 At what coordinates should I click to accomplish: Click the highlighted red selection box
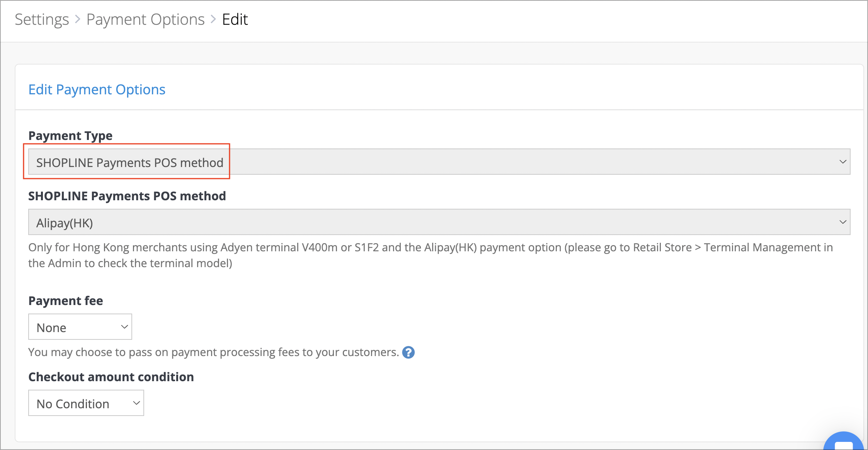(x=128, y=162)
